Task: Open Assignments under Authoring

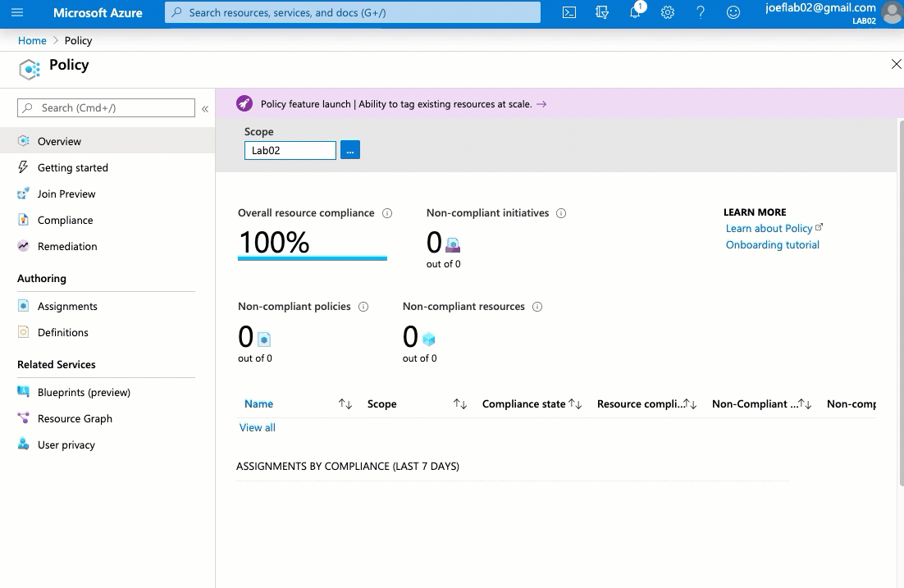Action: tap(67, 306)
